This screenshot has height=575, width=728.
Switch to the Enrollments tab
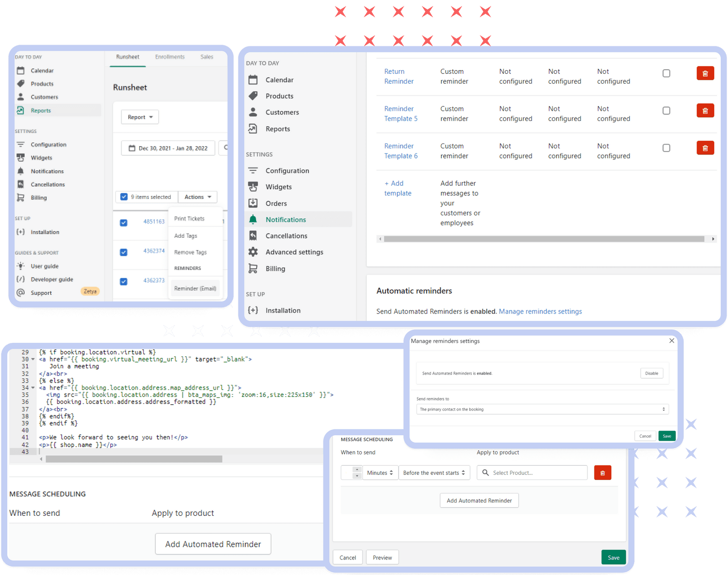click(169, 56)
